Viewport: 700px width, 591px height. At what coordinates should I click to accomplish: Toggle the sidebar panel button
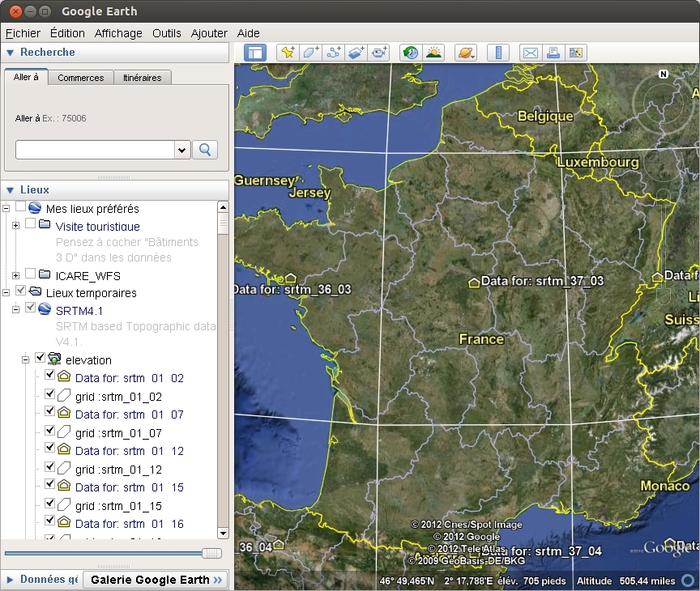click(255, 53)
